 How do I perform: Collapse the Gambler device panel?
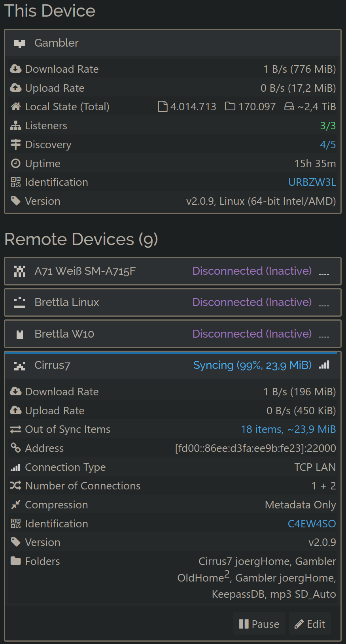tap(158, 43)
